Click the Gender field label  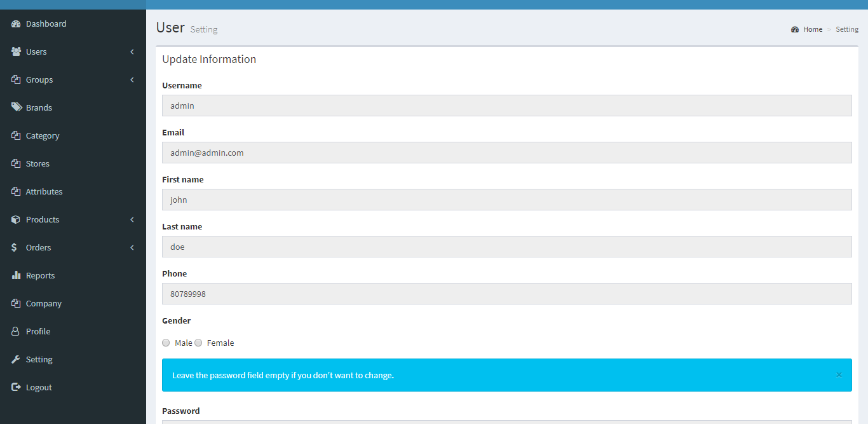tap(176, 320)
